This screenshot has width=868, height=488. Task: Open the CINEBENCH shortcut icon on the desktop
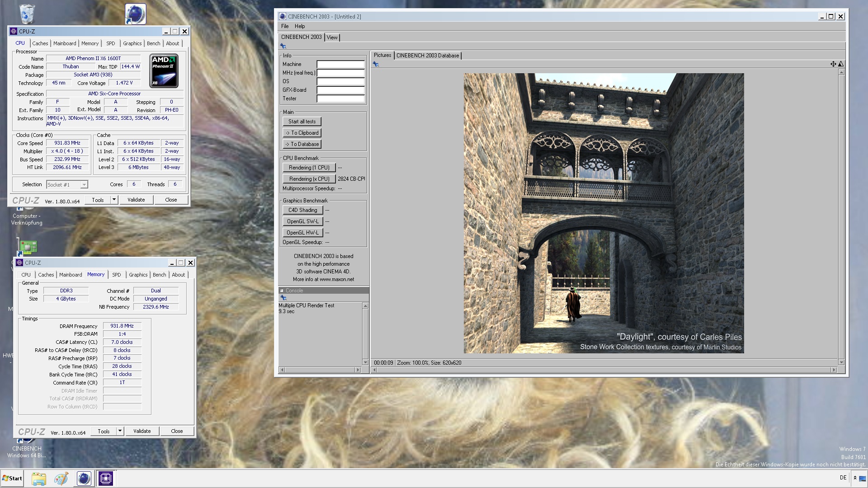[x=135, y=14]
